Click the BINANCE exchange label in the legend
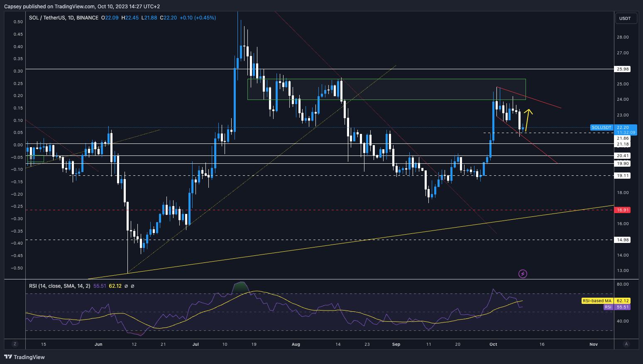Screen dimensions: 643x364 (87, 18)
